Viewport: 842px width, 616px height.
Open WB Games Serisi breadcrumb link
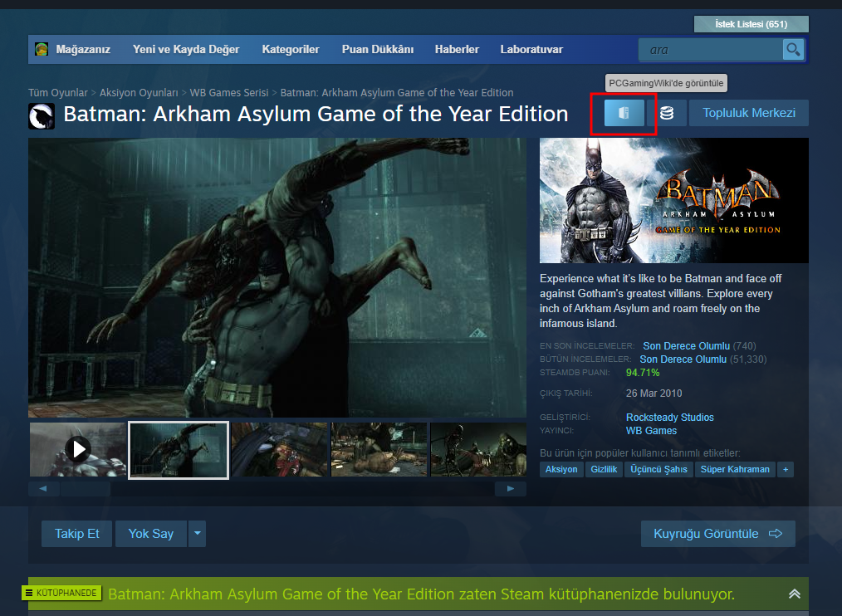[x=229, y=92]
